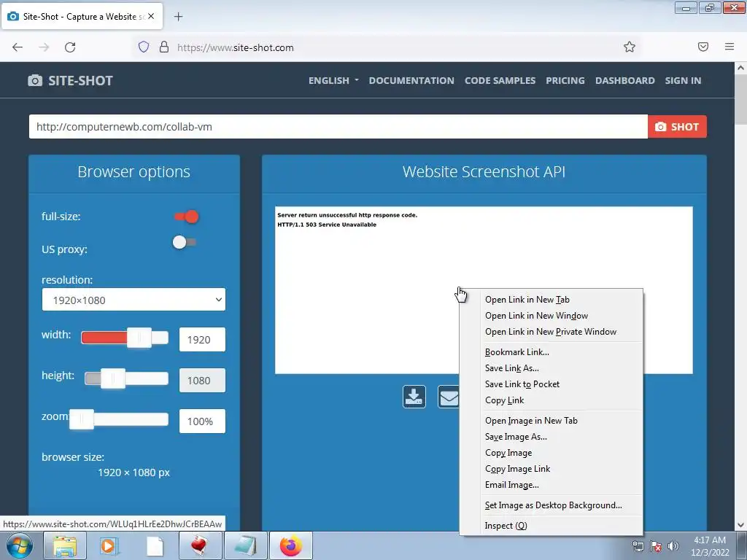Viewport: 747px width, 560px height.
Task: Enable the US proxy switch
Action: point(185,242)
